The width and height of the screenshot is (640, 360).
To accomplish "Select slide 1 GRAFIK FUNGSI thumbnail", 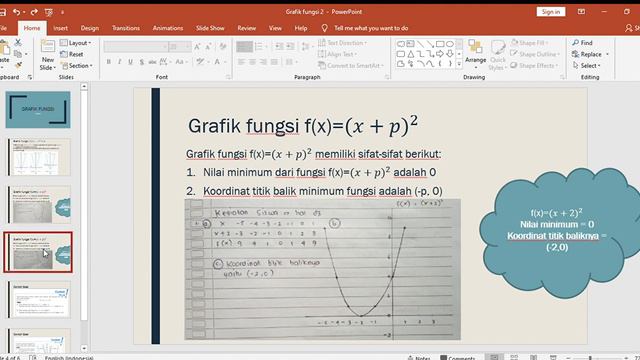I will pos(38,109).
